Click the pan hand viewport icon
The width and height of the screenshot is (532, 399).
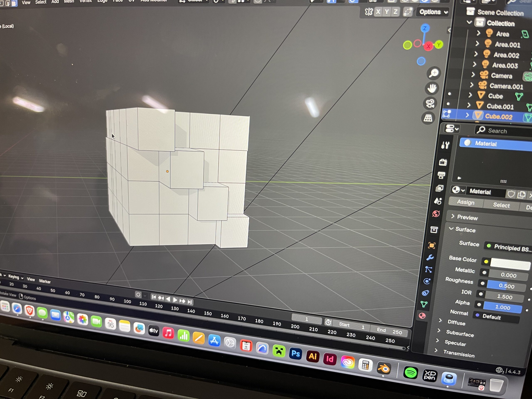tap(432, 88)
